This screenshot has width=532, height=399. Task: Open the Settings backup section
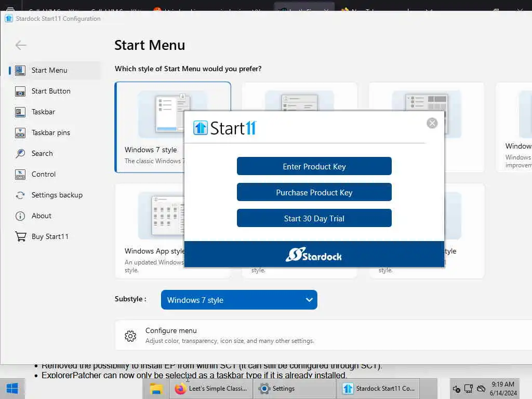click(55, 195)
